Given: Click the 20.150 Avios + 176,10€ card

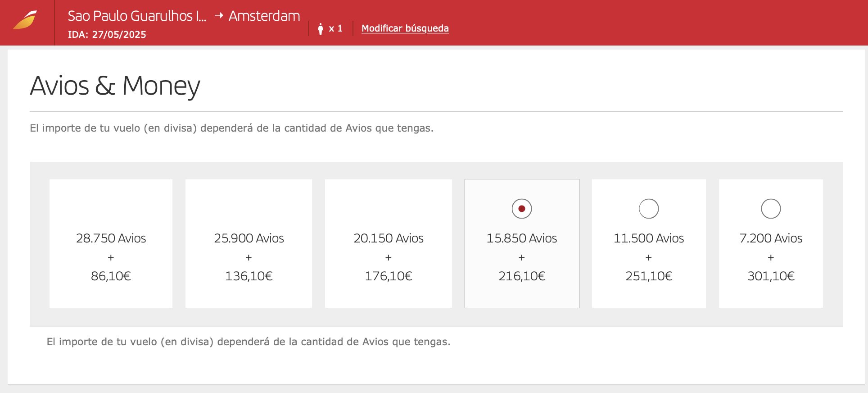Looking at the screenshot, I should coord(389,244).
